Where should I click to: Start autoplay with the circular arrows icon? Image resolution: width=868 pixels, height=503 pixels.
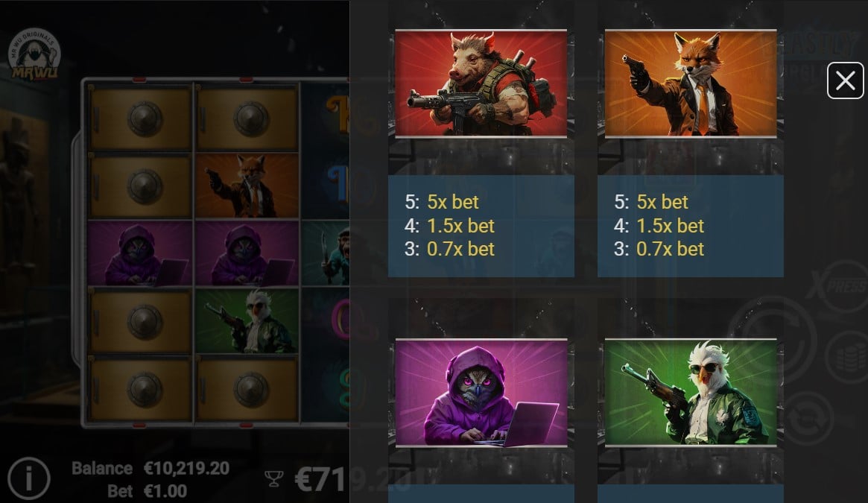[809, 419]
